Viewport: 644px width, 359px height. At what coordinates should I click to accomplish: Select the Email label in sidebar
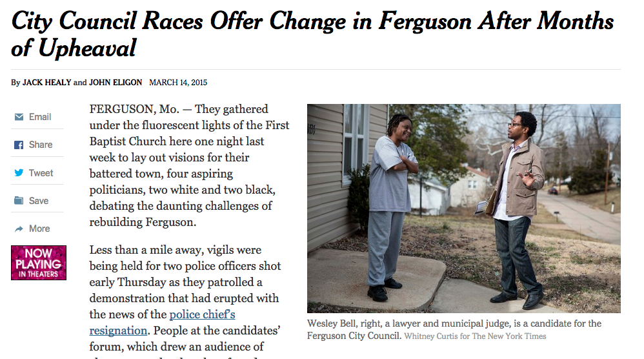pyautogui.click(x=40, y=117)
